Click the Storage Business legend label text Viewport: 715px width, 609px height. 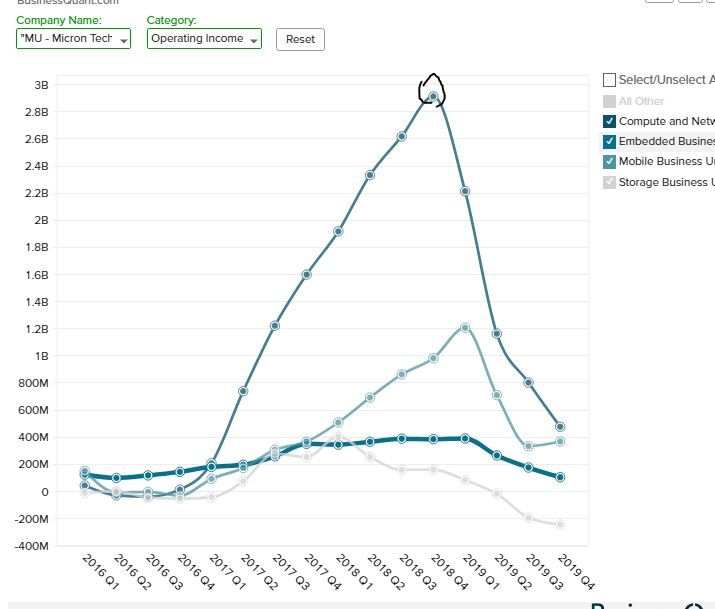(667, 182)
